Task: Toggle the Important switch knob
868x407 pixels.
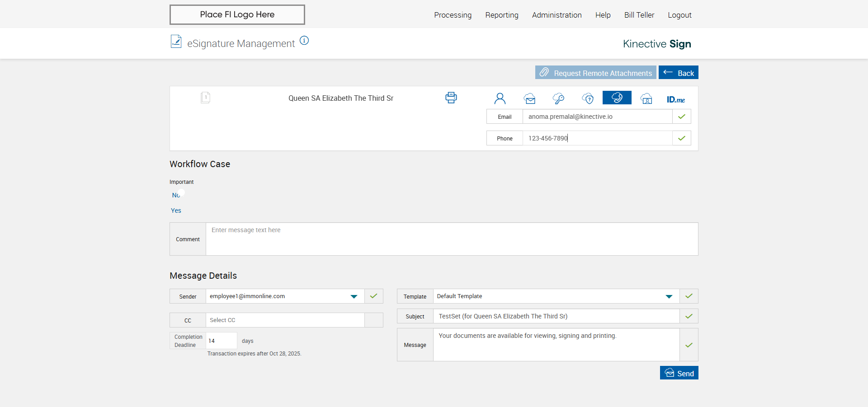Action: pos(181,192)
